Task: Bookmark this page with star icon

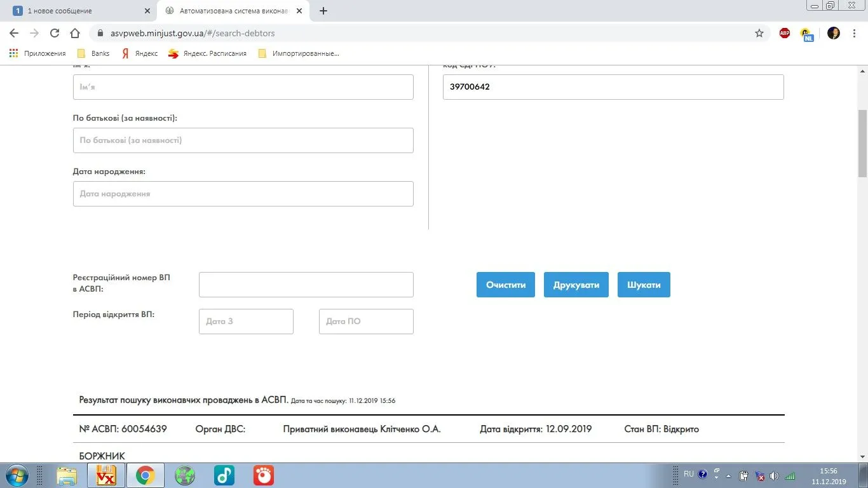Action: click(759, 33)
